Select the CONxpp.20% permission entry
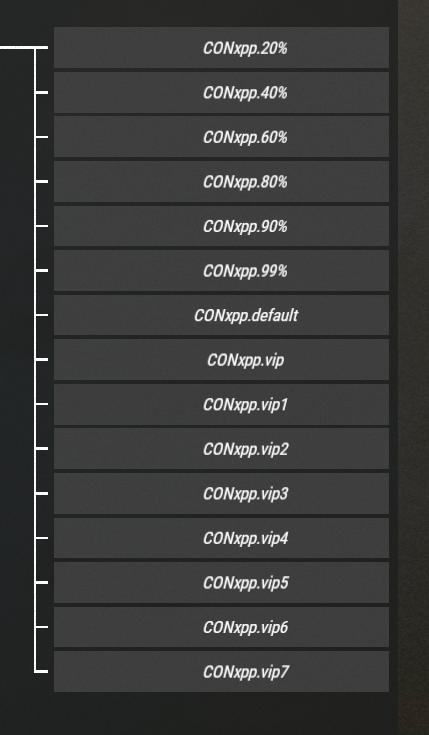This screenshot has height=735, width=429. [x=221, y=48]
